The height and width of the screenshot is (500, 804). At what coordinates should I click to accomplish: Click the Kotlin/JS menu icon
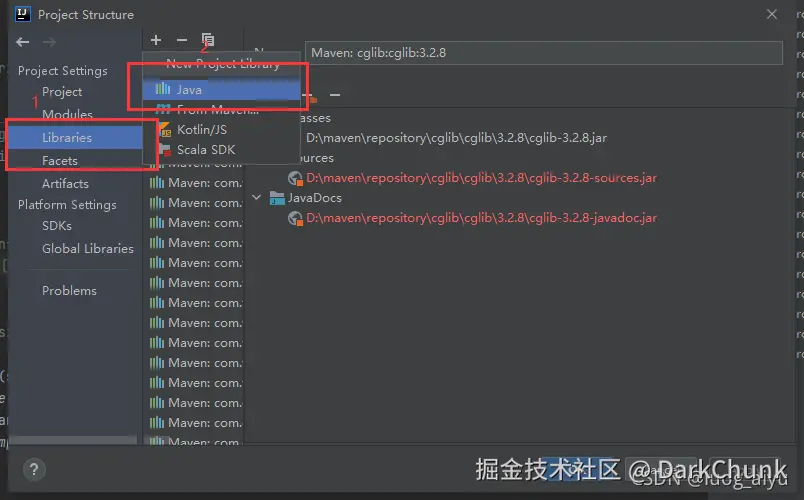tap(165, 130)
